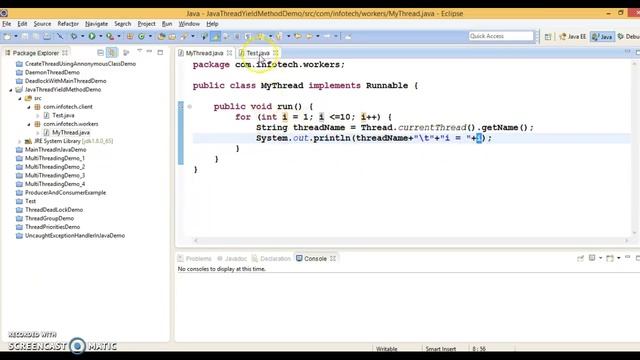Switch to the Problems tab

194,259
